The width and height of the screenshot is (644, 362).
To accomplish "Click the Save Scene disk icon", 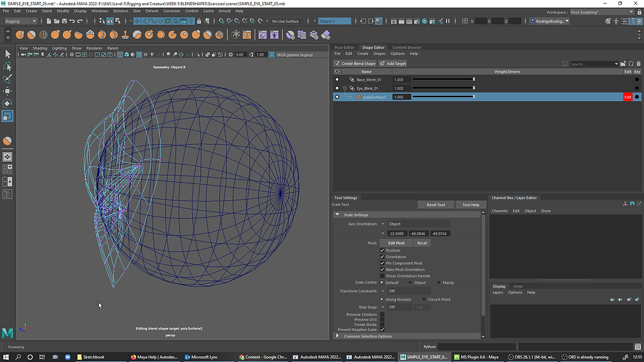I will pos(65,21).
